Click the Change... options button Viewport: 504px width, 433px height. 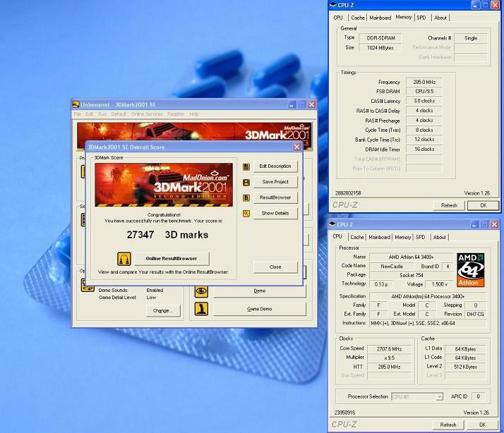[163, 310]
